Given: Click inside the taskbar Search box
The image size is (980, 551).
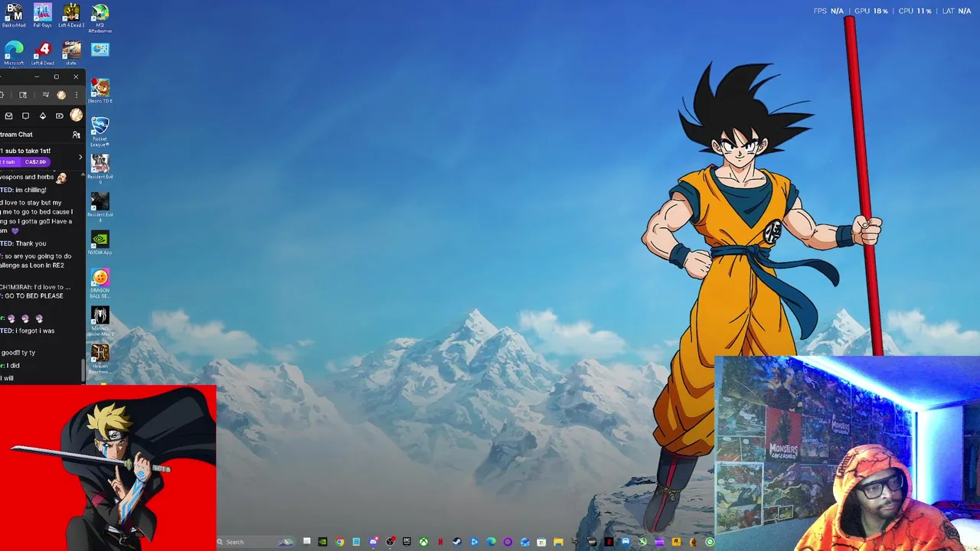Looking at the screenshot, I should [256, 542].
